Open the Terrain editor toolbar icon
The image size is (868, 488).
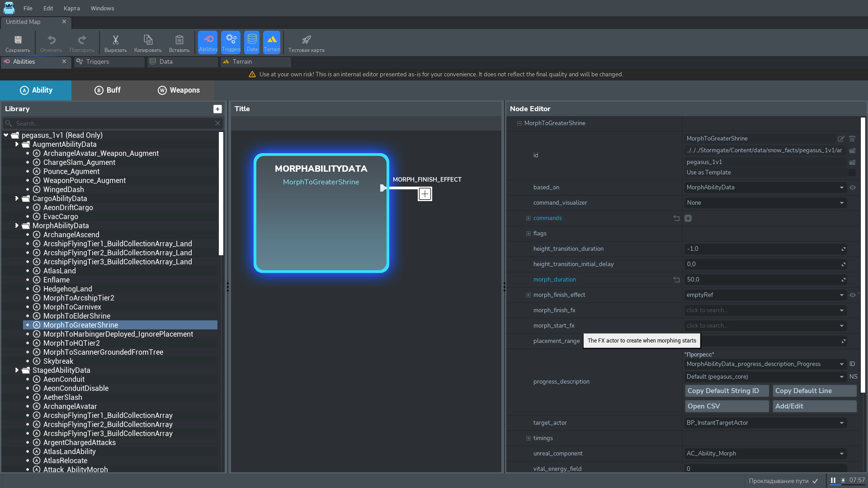click(272, 42)
